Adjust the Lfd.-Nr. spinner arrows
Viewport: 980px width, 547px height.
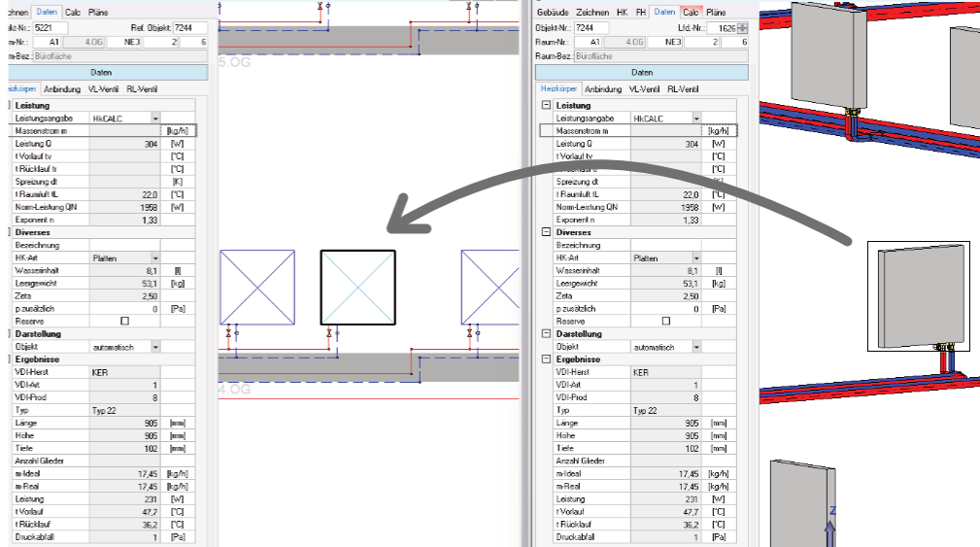pyautogui.click(x=742, y=28)
